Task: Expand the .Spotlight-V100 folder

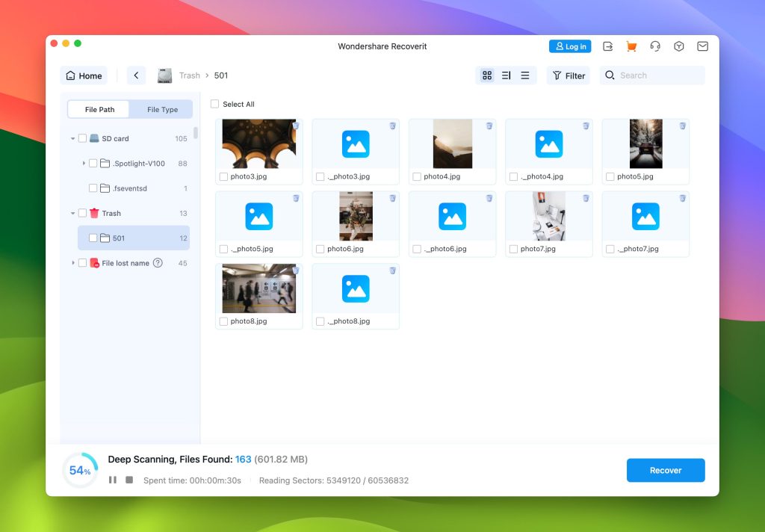Action: click(83, 163)
